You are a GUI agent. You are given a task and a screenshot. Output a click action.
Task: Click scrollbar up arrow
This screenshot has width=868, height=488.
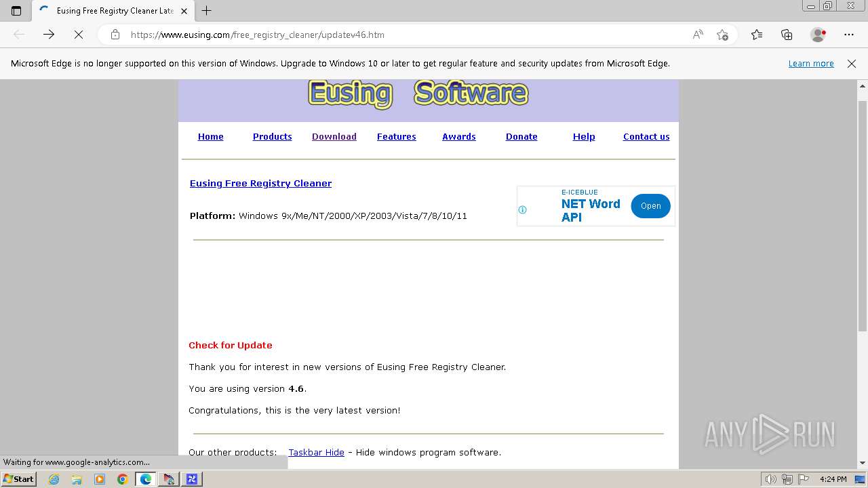point(863,86)
